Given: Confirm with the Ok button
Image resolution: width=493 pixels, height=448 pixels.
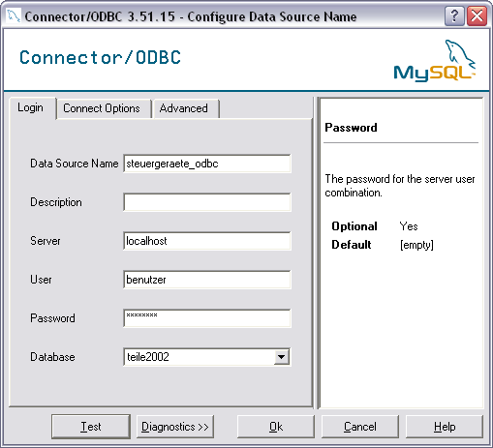Looking at the screenshot, I should pos(276,427).
